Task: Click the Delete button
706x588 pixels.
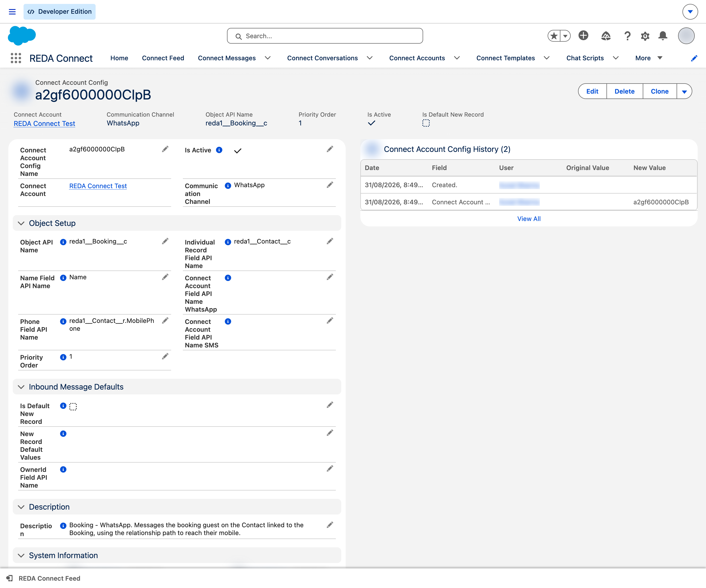Action: tap(625, 91)
